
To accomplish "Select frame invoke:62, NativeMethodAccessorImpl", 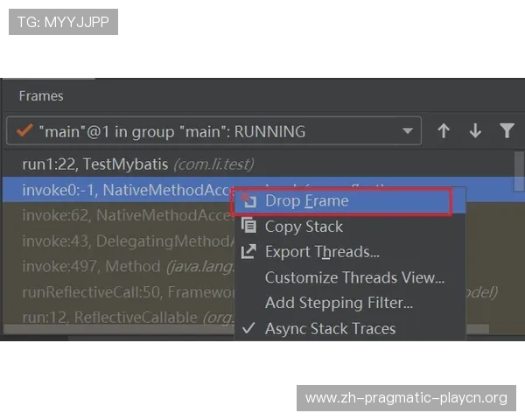I will pos(119,215).
